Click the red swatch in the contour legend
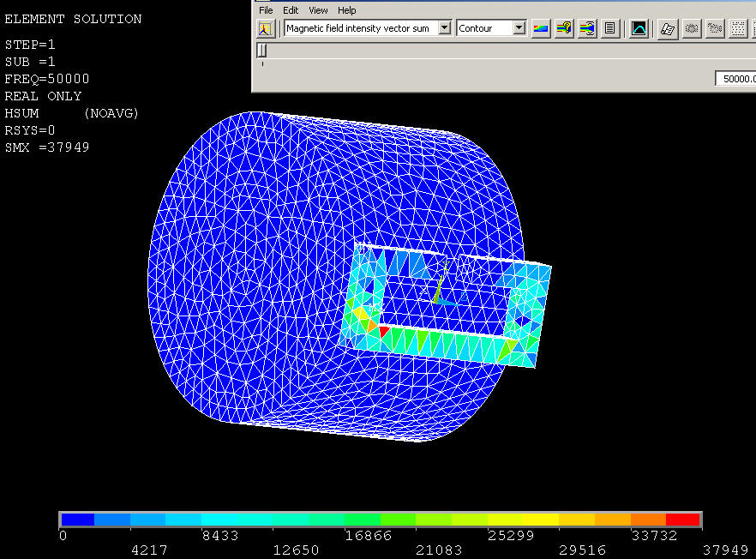The image size is (756, 559). (683, 520)
